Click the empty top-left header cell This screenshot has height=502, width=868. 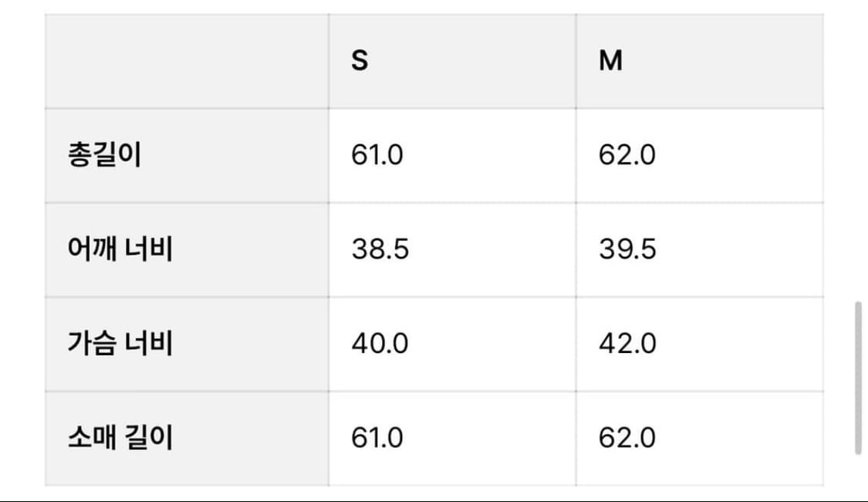(187, 61)
